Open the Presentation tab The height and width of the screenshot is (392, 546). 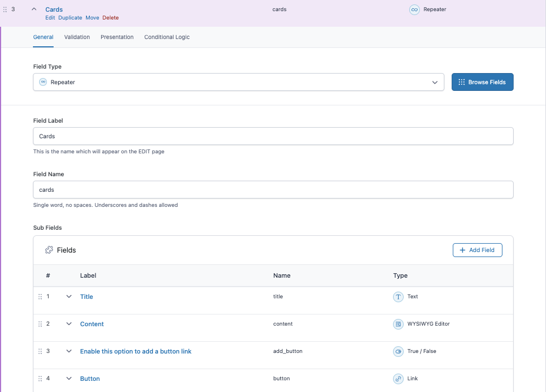click(x=117, y=37)
